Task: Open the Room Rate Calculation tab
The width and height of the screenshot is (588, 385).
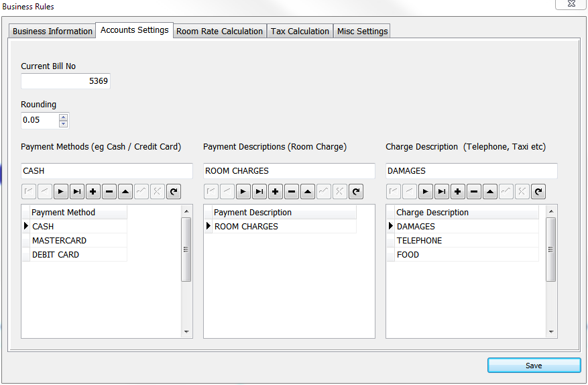Action: [x=219, y=32]
